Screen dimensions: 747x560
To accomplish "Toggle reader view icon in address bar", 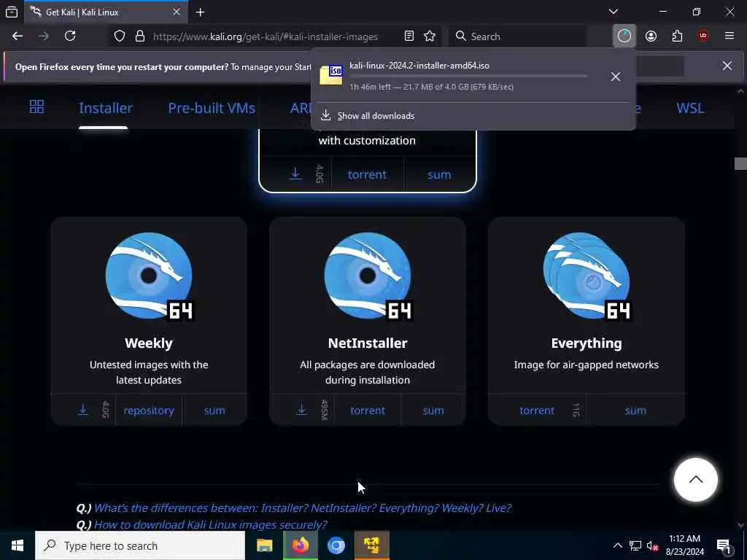I will point(409,36).
